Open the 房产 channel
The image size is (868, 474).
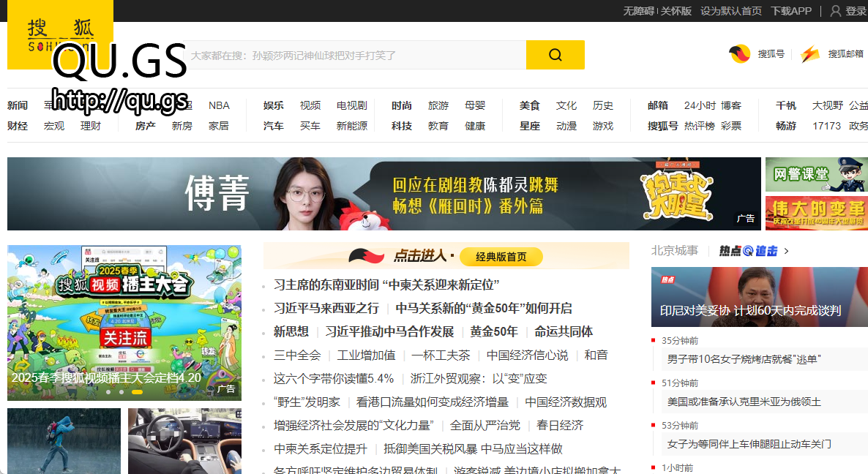146,126
